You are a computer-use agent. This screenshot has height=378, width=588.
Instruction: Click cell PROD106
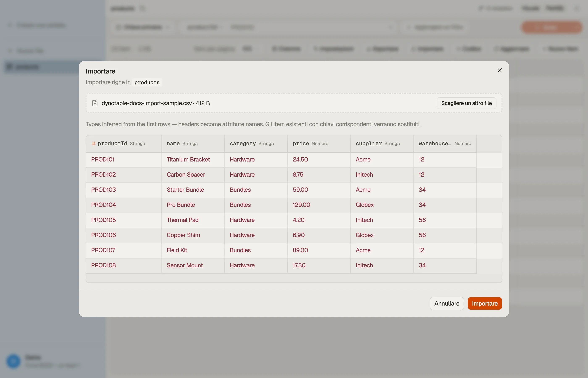(123, 235)
